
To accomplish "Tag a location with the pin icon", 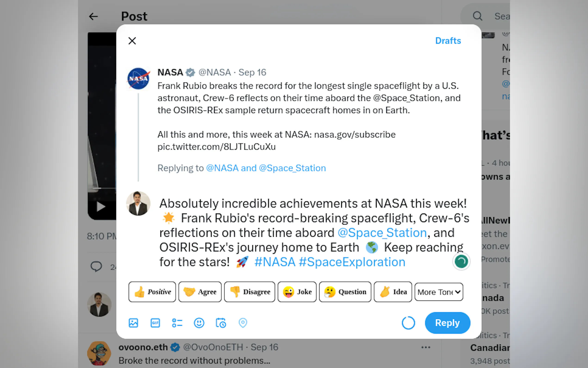I will 243,323.
